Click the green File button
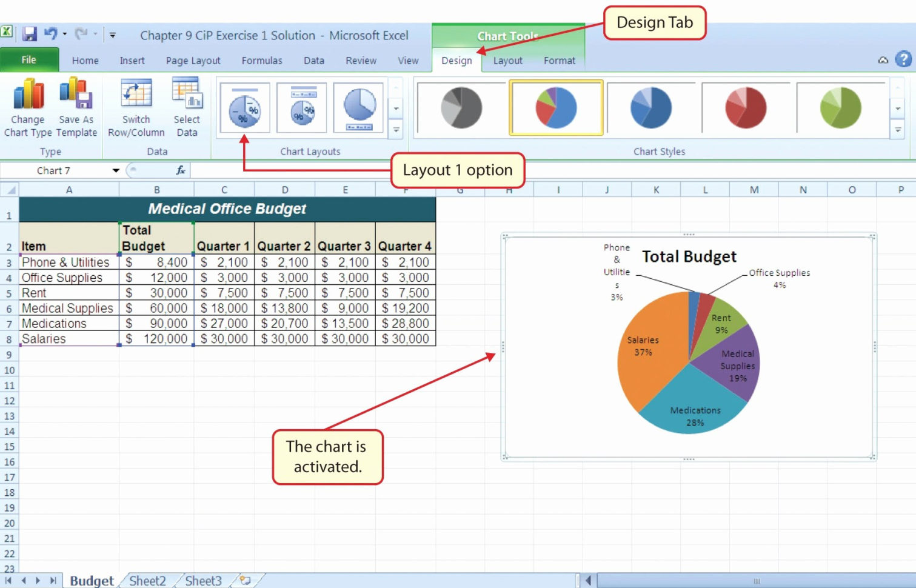The width and height of the screenshot is (916, 588). point(28,60)
